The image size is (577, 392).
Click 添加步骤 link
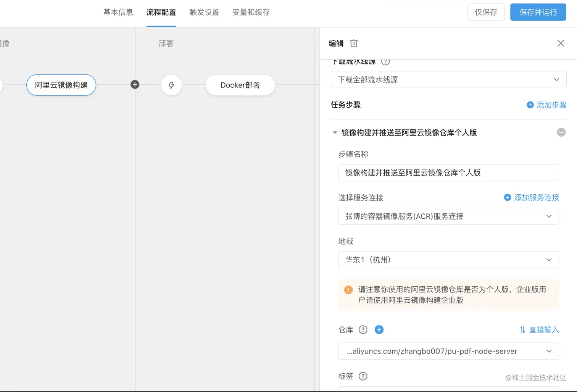point(546,105)
